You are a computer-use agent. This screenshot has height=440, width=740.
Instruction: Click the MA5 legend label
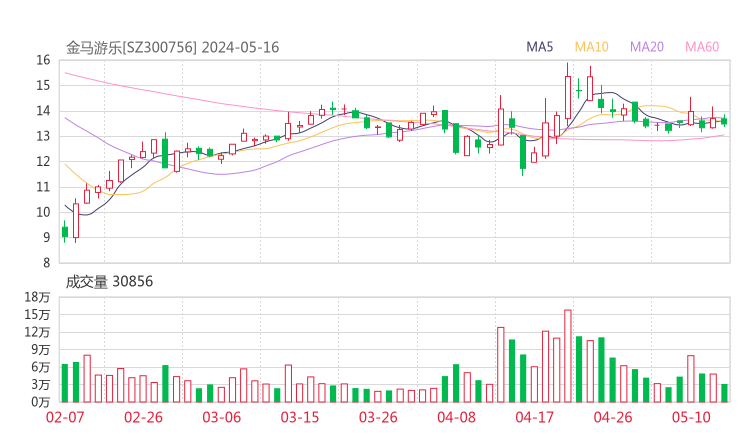(x=539, y=47)
